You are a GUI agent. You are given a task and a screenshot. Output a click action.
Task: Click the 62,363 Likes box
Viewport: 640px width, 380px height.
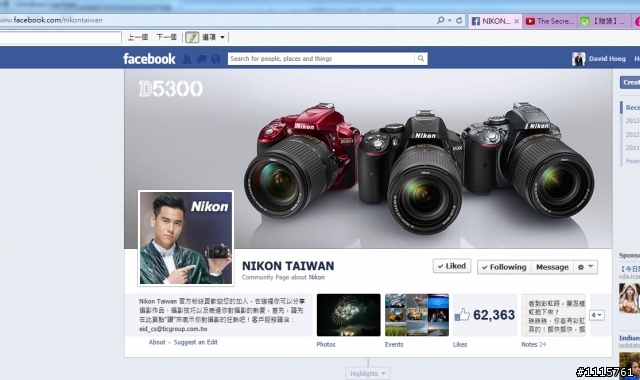click(x=485, y=315)
